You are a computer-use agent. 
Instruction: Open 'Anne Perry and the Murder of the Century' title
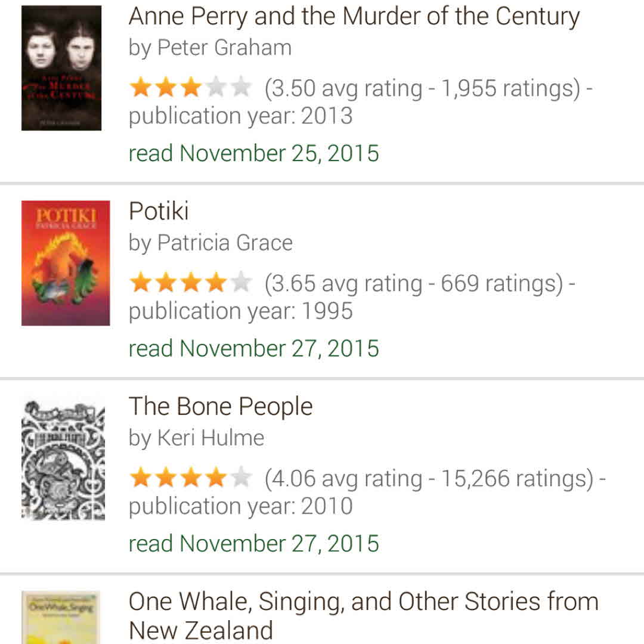(354, 17)
